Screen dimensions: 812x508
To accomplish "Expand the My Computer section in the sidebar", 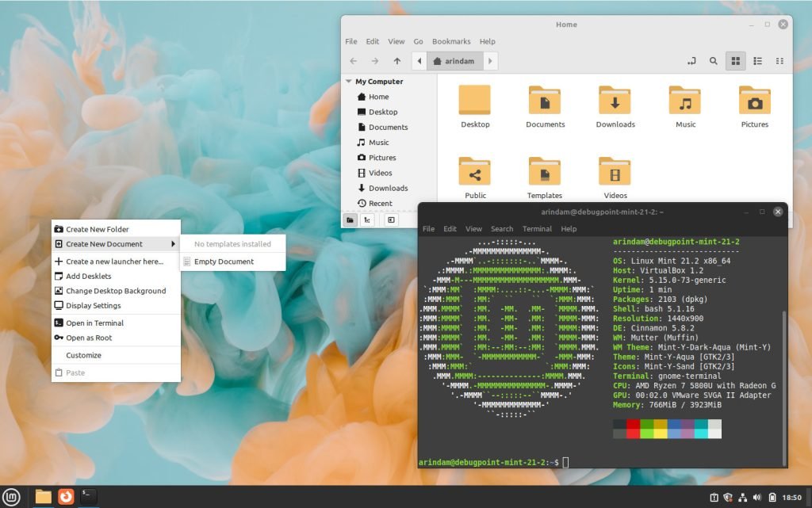I will pyautogui.click(x=347, y=82).
